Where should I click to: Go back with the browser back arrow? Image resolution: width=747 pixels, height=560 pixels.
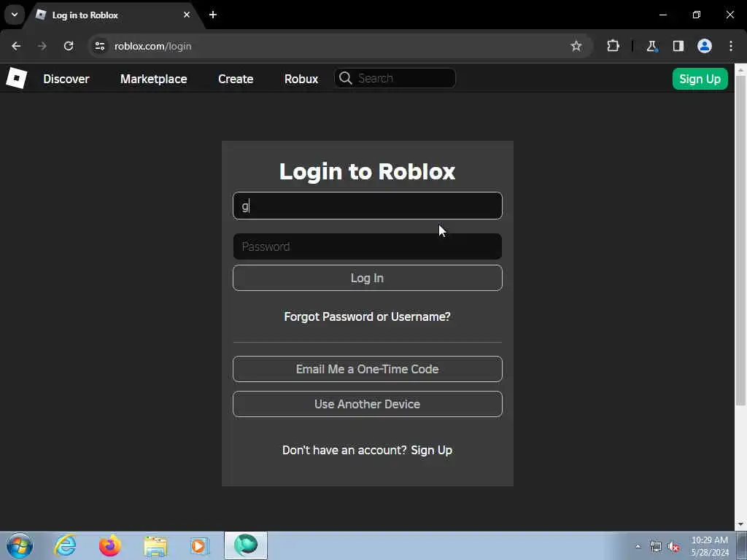point(16,46)
